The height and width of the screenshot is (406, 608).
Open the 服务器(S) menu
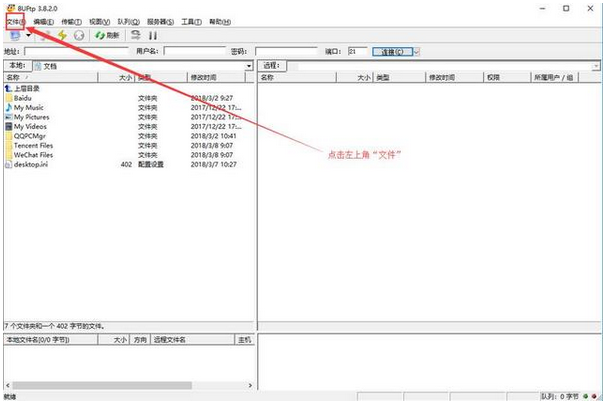(x=160, y=22)
